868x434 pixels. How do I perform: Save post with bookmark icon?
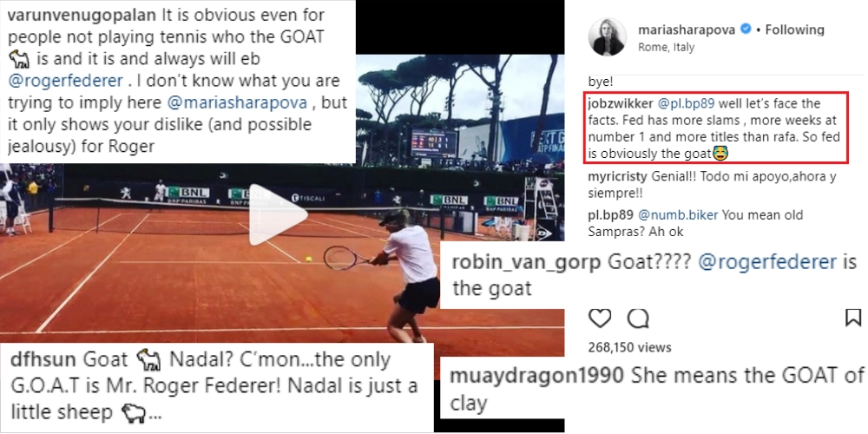tap(853, 318)
